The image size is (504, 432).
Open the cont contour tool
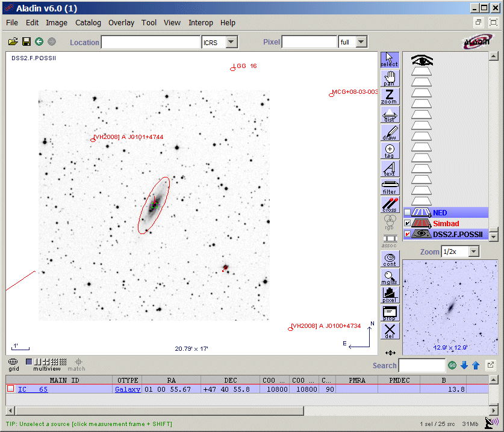tap(390, 259)
